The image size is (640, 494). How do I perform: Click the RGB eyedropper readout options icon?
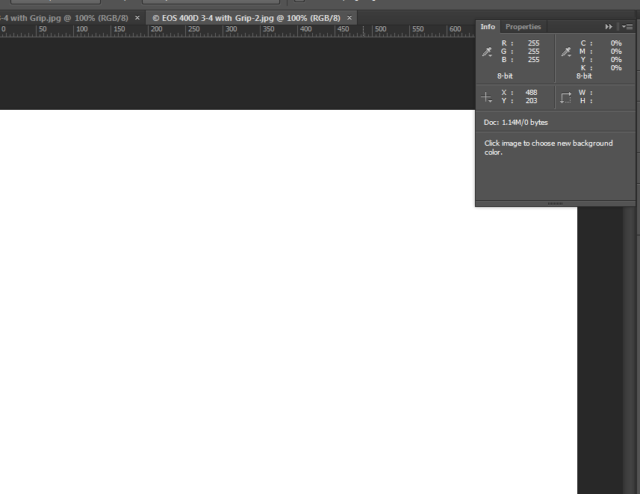click(487, 52)
